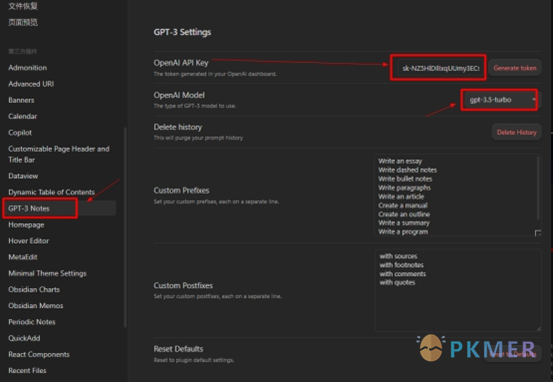553x382 pixels.
Task: Go to Calendar plugin settings
Action: point(23,116)
